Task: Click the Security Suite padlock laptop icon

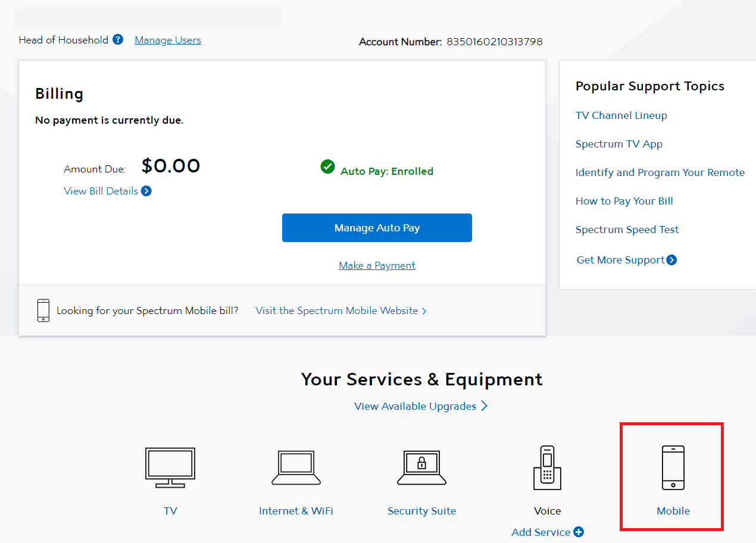Action: click(x=421, y=467)
